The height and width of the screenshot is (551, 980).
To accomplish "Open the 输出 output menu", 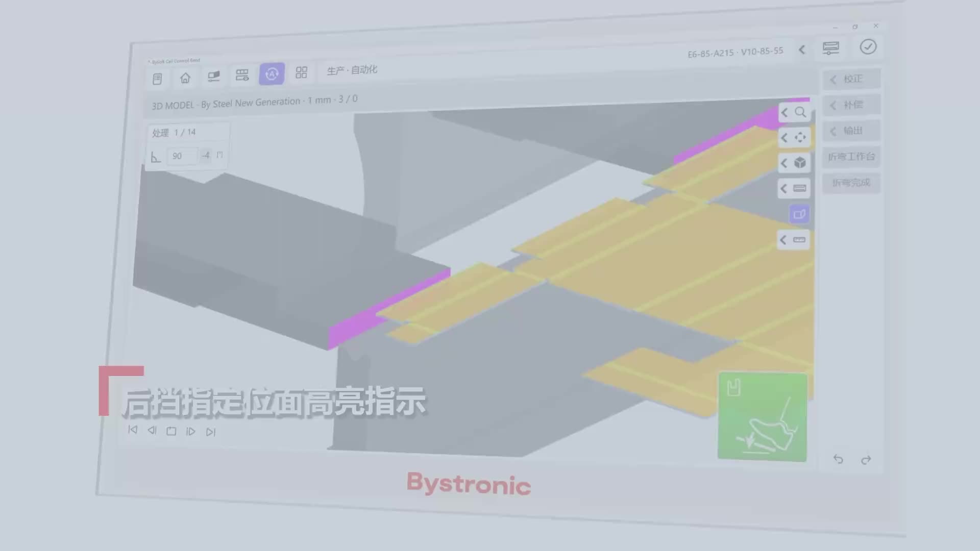I will coord(851,131).
